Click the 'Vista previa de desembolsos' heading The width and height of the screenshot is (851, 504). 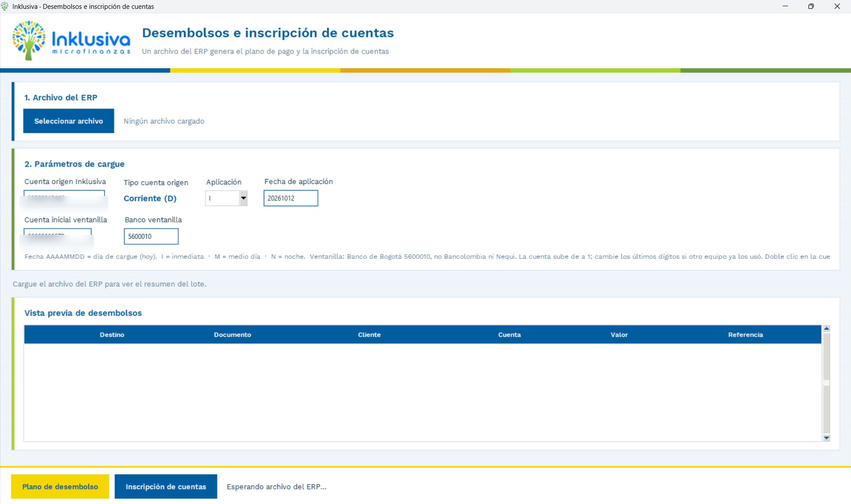83,313
